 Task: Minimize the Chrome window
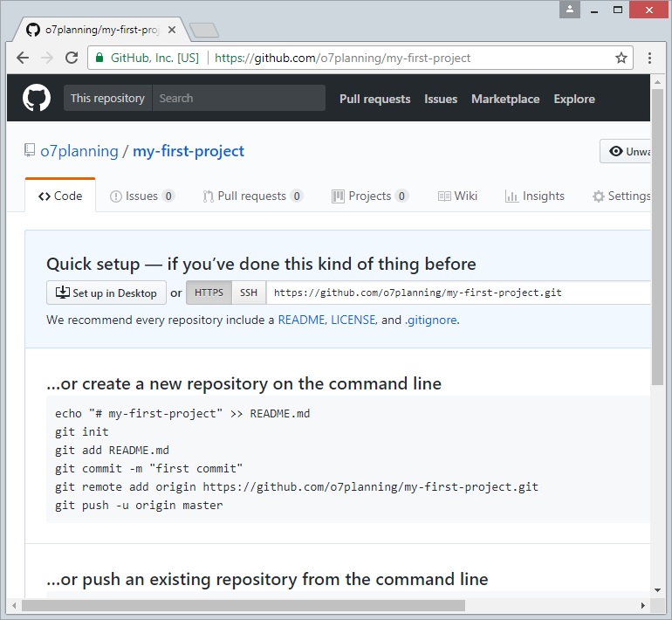[594, 10]
